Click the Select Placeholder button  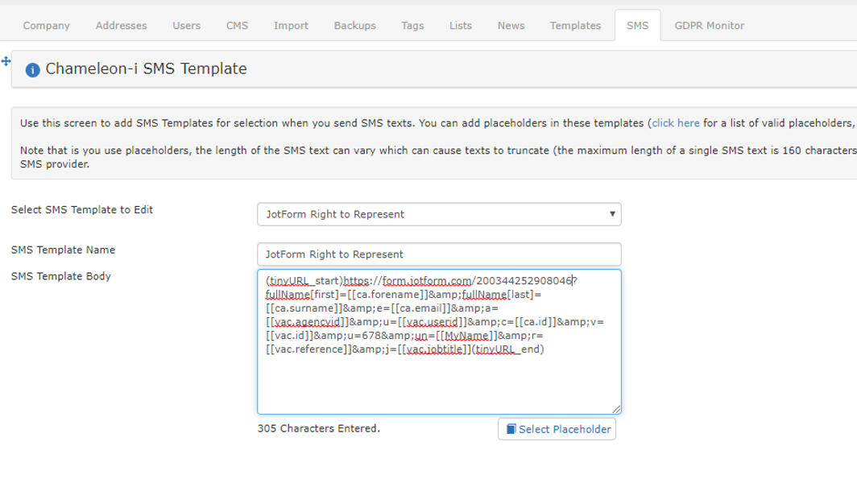[557, 429]
